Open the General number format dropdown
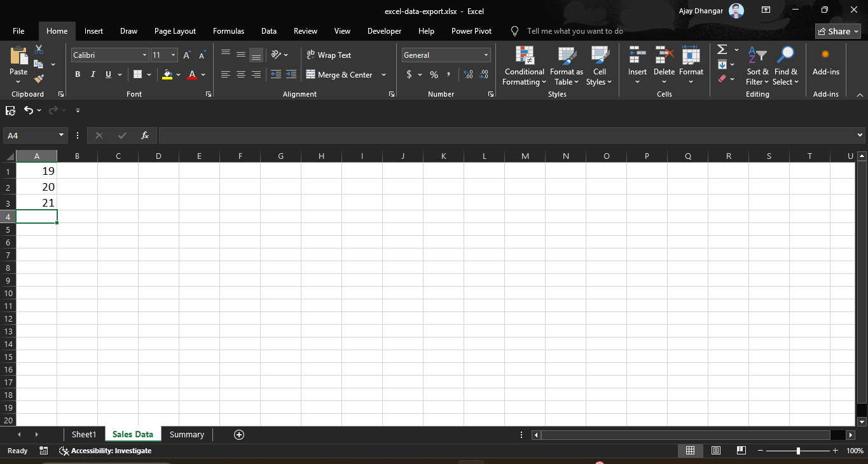 pyautogui.click(x=486, y=55)
